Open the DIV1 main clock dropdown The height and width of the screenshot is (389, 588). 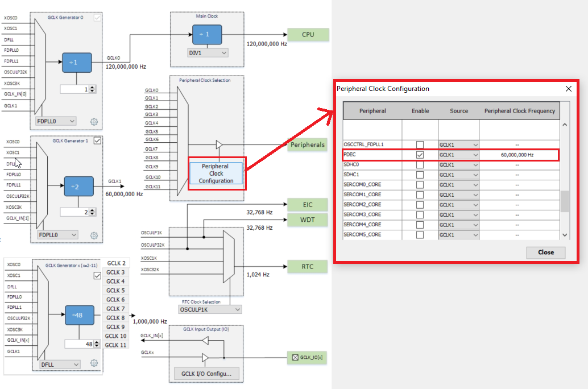[x=208, y=53]
